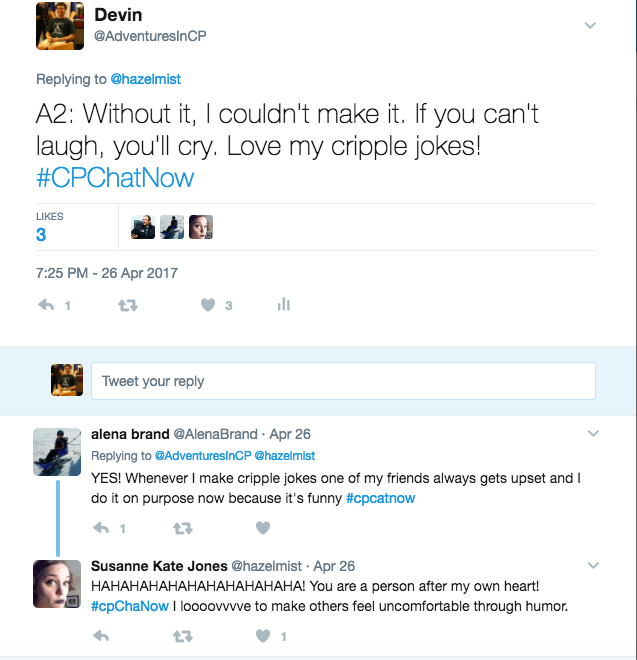Screen dimensions: 637x660
Task: Open Devin's profile picture at top
Action: pyautogui.click(x=59, y=26)
